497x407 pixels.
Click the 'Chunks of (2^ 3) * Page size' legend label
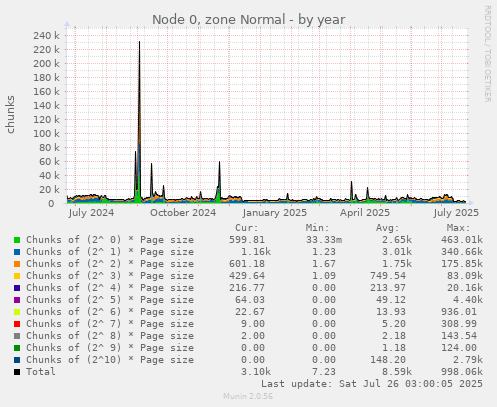coord(110,276)
